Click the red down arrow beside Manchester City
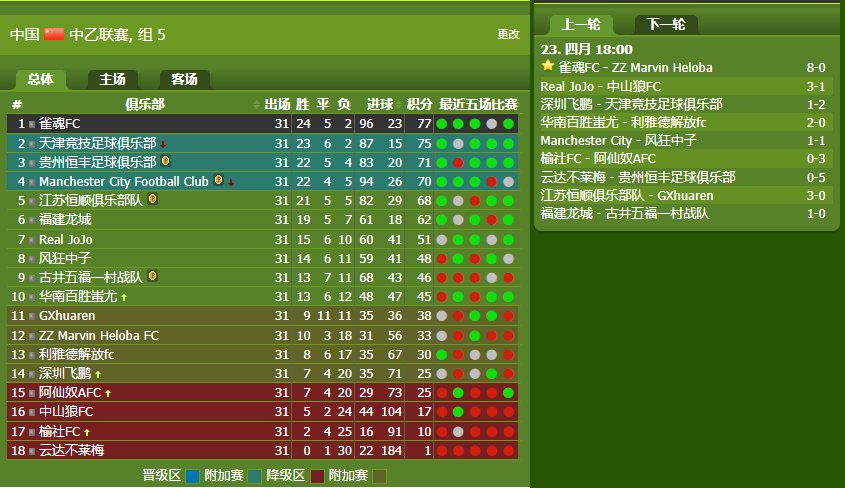Viewport: 845px width, 488px height. tap(231, 183)
